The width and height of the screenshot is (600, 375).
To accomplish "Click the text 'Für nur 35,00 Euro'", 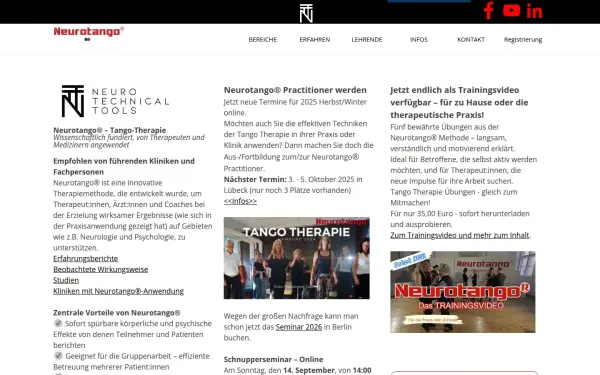I will tap(422, 214).
